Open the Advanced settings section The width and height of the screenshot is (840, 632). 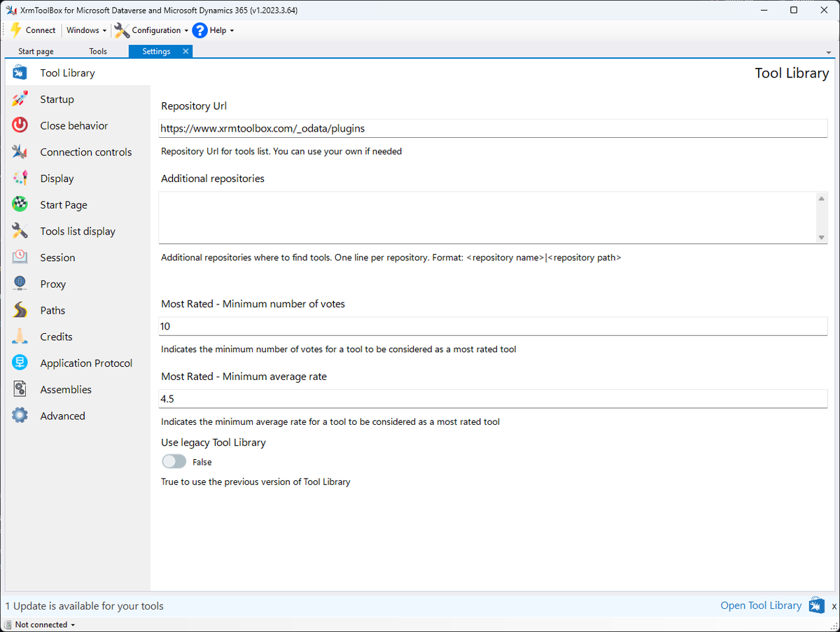click(78, 416)
